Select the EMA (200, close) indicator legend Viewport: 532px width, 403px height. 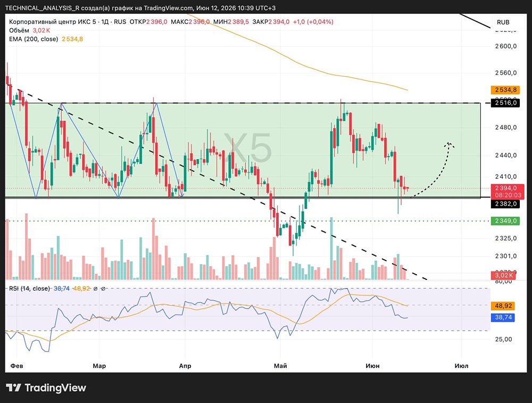(x=34, y=39)
